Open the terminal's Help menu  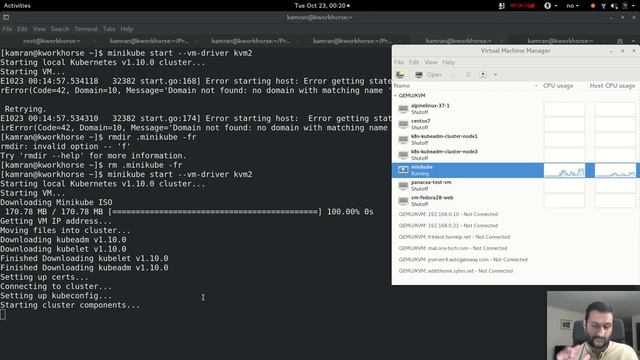pyautogui.click(x=127, y=29)
